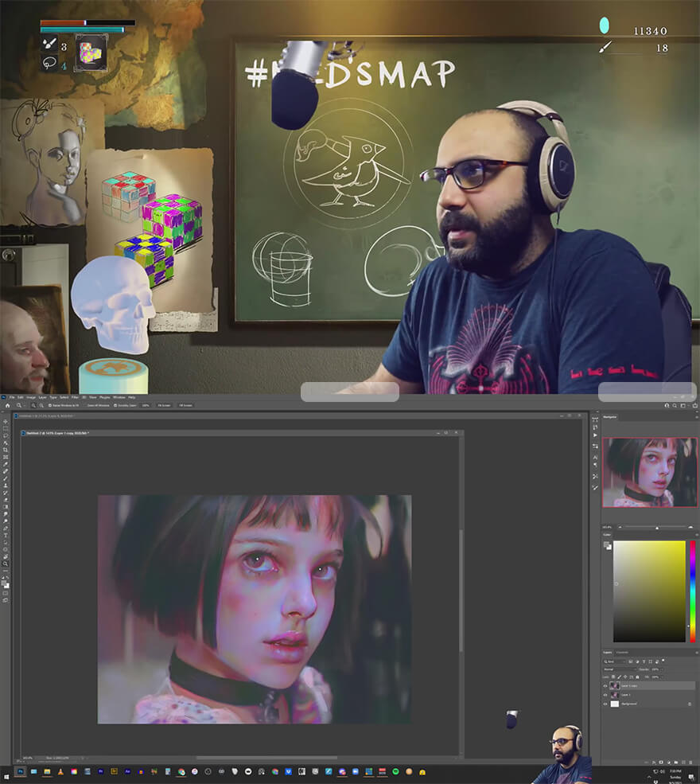Select the Type tool
This screenshot has width=700, height=784.
[x=6, y=535]
